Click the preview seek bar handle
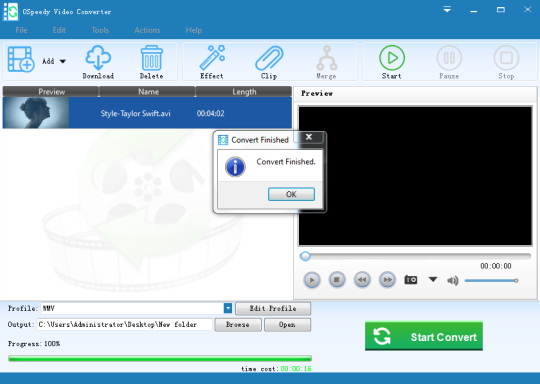 tap(305, 256)
